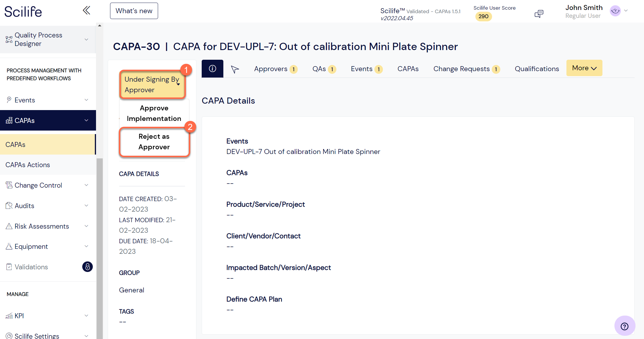The width and height of the screenshot is (644, 339).
Task: Open the help question-mark button
Action: (625, 326)
